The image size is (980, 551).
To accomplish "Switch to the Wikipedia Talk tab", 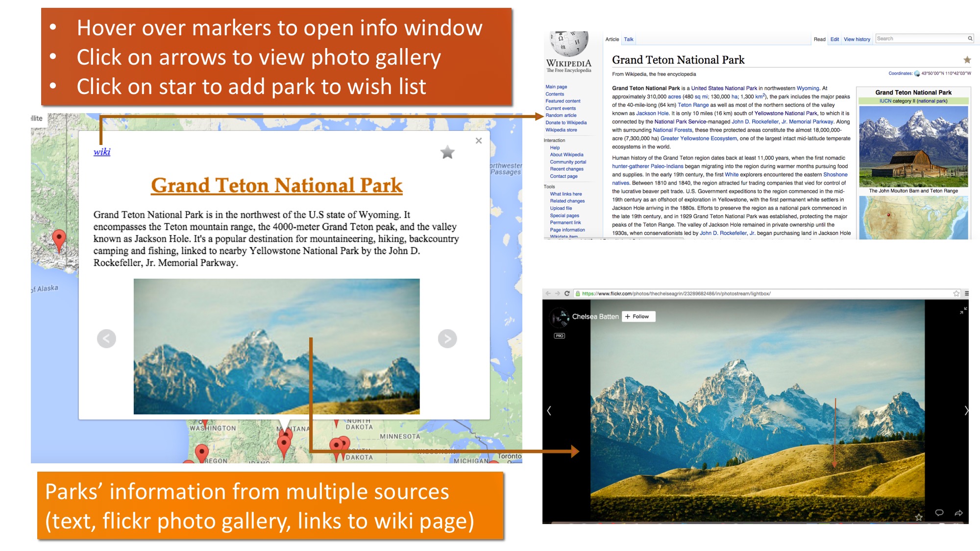I will (x=629, y=39).
